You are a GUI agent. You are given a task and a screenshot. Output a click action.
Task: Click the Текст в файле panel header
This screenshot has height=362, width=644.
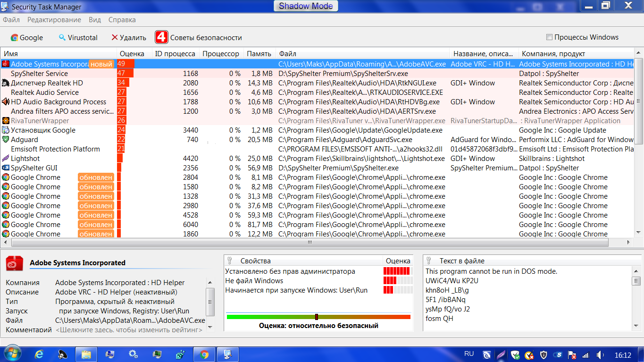click(532, 261)
